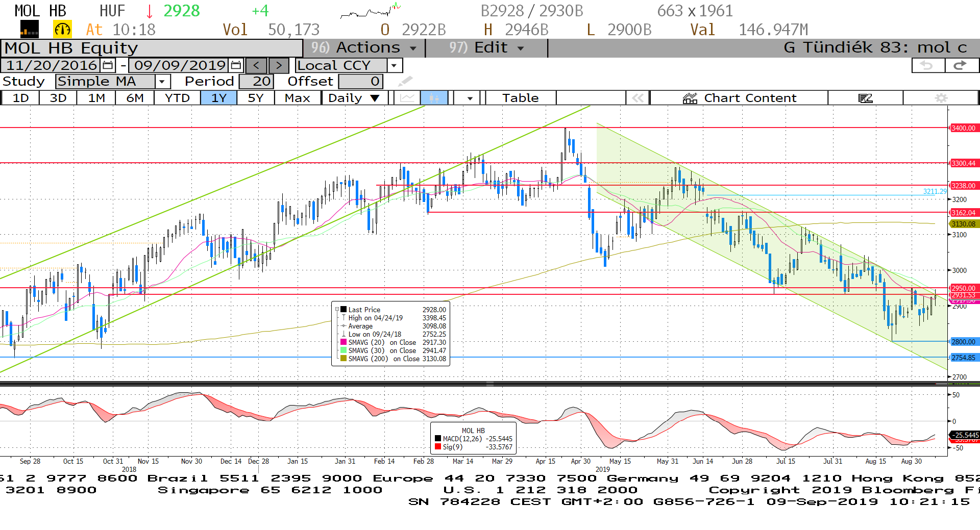Click the 3238.00 price level label
The width and height of the screenshot is (980, 530).
click(963, 186)
